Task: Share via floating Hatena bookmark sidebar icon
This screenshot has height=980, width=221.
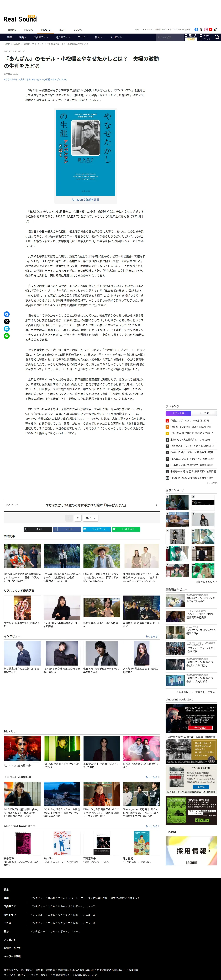Action: pyautogui.click(x=7, y=329)
